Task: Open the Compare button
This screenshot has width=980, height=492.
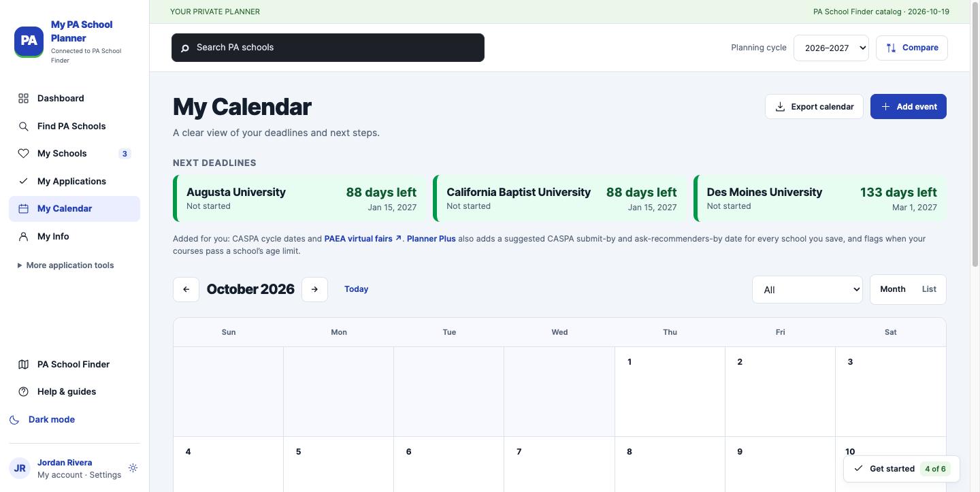Action: pos(911,48)
